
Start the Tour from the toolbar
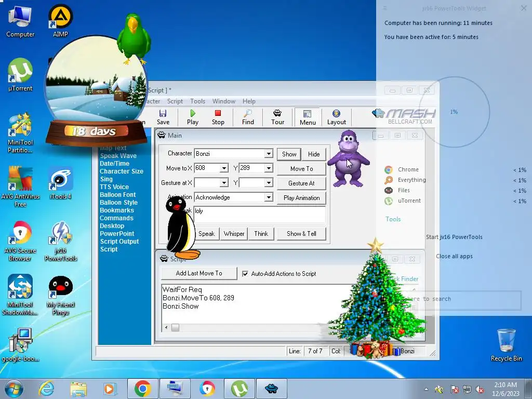click(x=277, y=117)
